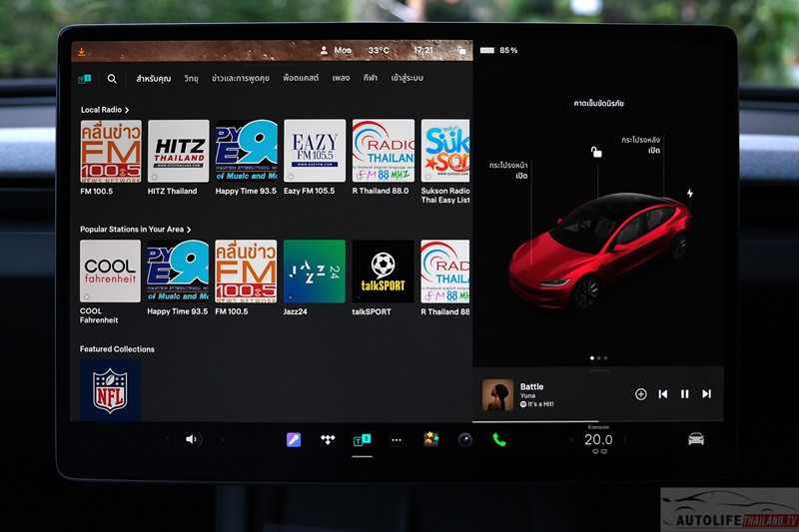The width and height of the screenshot is (799, 532).
Task: Open the three-dots app launcher
Action: 397,440
